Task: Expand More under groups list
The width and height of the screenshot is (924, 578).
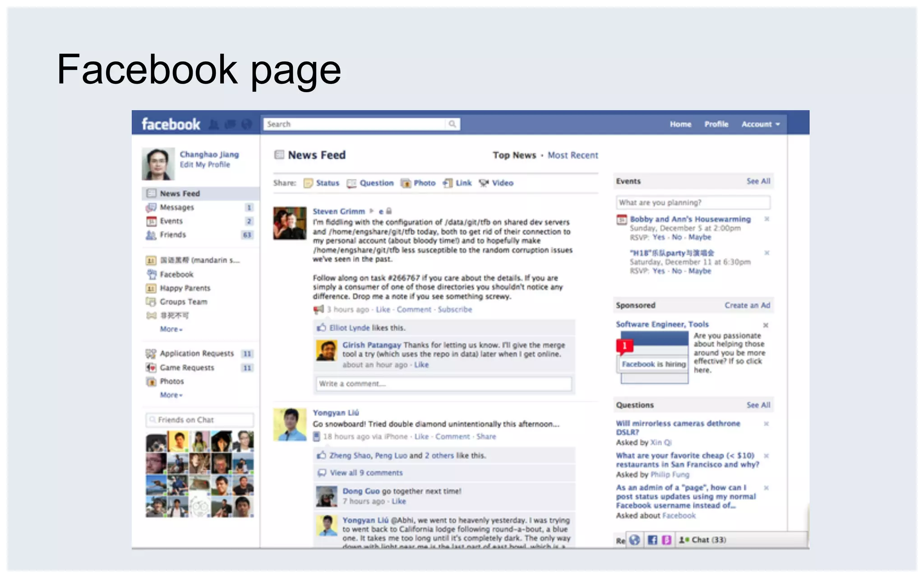Action: (171, 329)
